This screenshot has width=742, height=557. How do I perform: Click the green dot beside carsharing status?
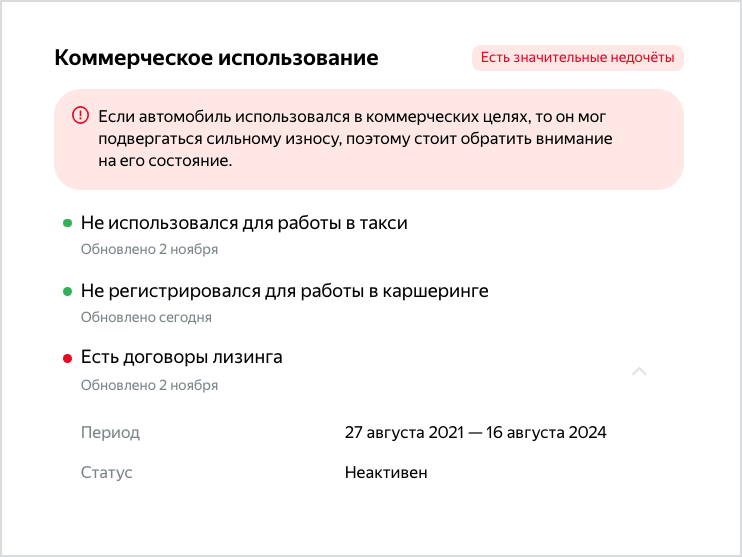coord(68,292)
